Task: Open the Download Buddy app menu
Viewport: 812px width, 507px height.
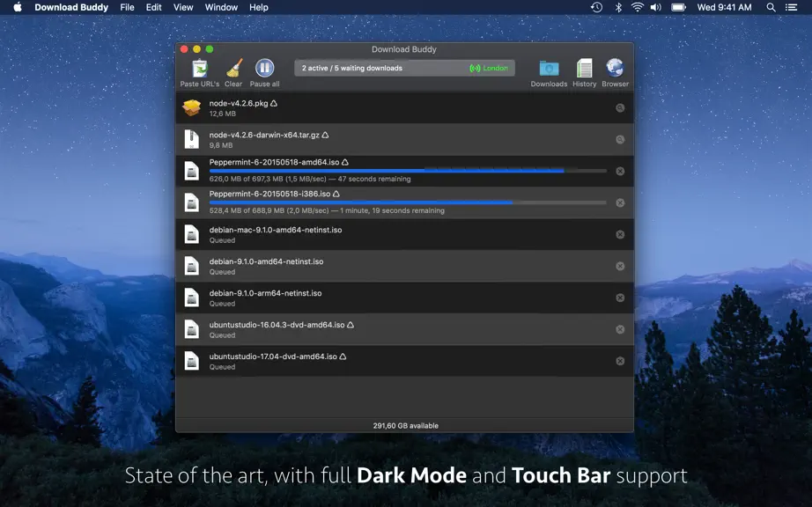Action: (x=71, y=7)
